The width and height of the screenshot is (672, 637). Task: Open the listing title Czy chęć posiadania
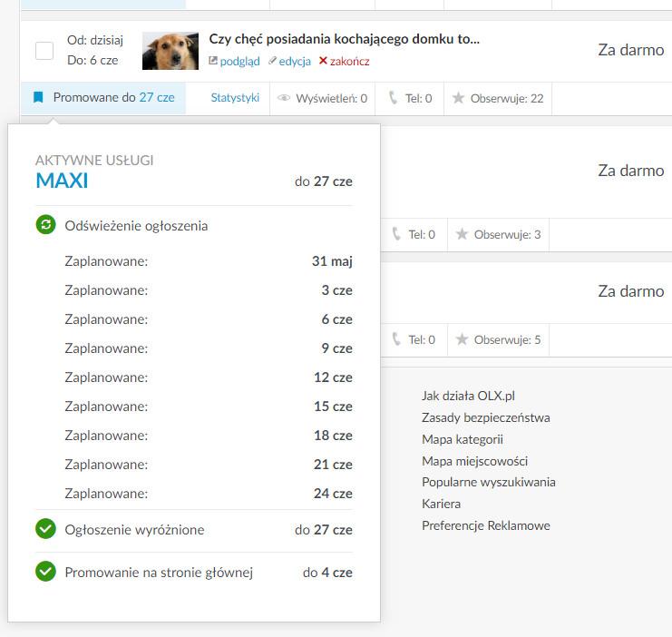click(344, 39)
